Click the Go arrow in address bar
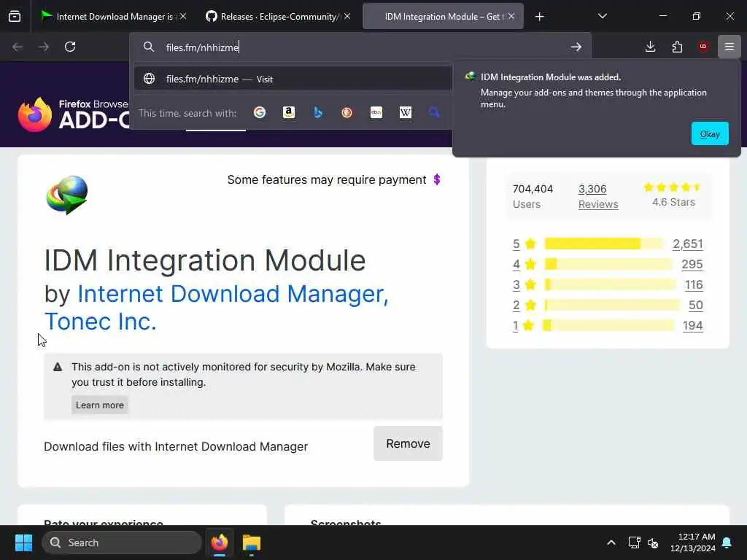Viewport: 747px width, 560px height. [576, 47]
